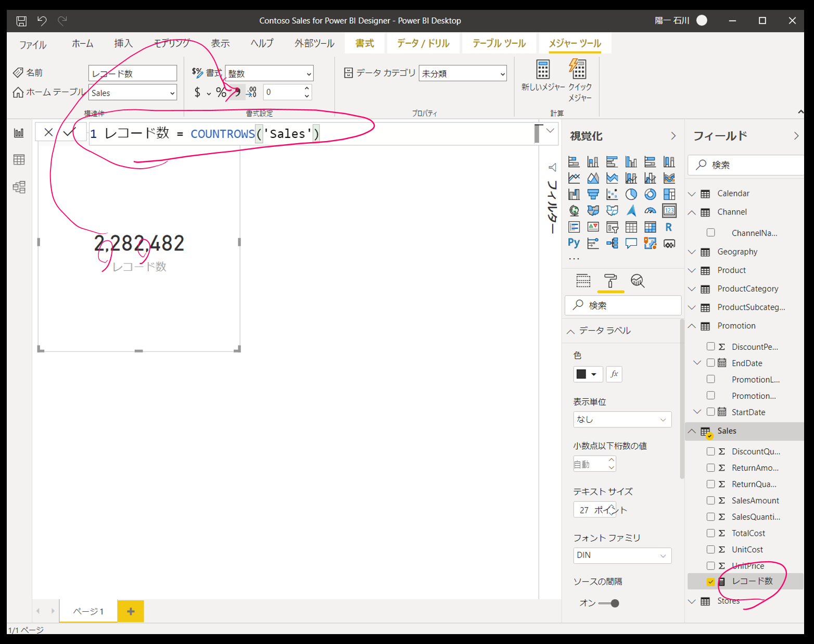This screenshot has width=814, height=644.
Task: Check the ReturnAmo... field checkbox
Action: 710,468
